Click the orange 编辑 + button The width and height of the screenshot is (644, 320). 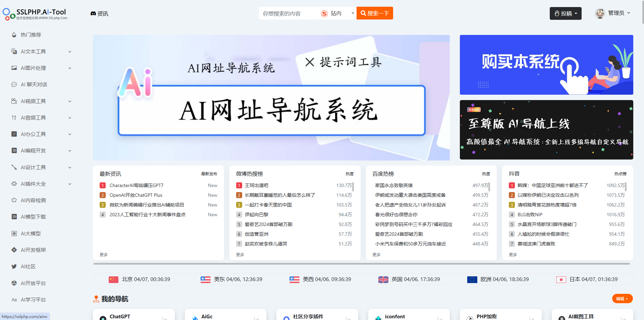click(622, 299)
